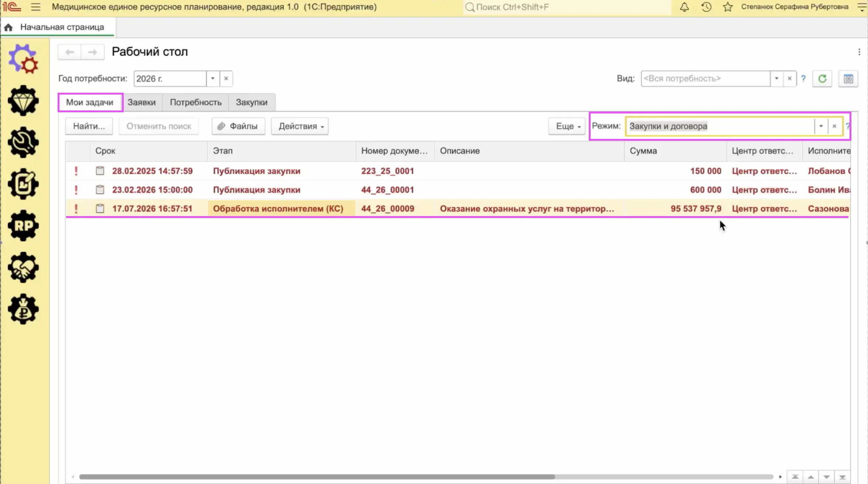Click the settings icon next to refresh
The height and width of the screenshot is (484, 868).
(848, 79)
